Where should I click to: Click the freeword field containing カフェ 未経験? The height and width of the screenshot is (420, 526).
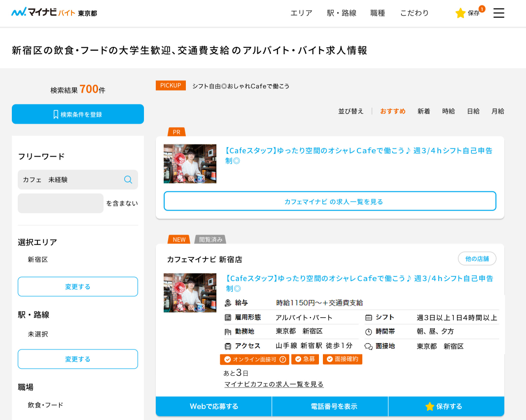coord(78,179)
